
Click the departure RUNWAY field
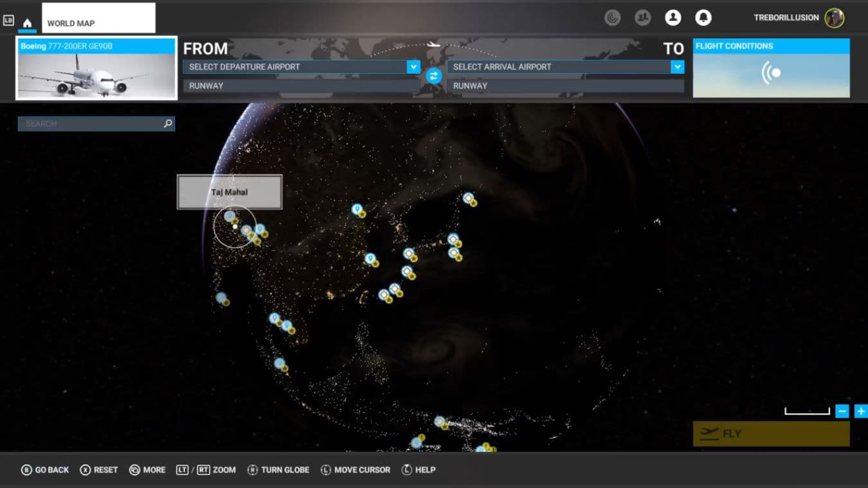coord(302,86)
